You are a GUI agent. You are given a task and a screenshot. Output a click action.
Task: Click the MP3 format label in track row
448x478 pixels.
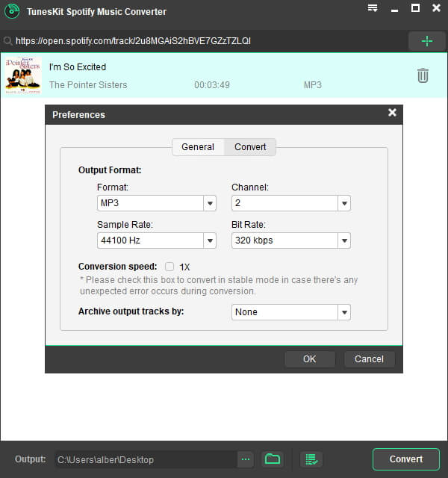[313, 85]
